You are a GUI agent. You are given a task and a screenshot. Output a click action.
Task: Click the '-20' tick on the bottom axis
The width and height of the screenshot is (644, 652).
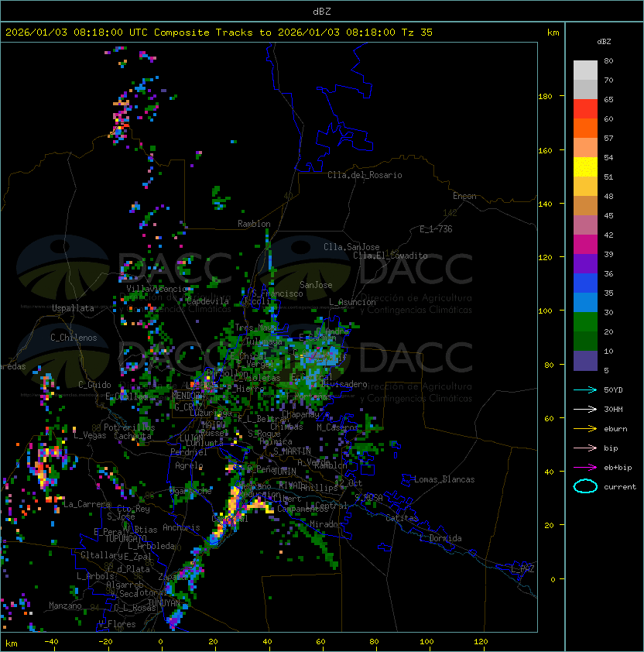pos(105,642)
